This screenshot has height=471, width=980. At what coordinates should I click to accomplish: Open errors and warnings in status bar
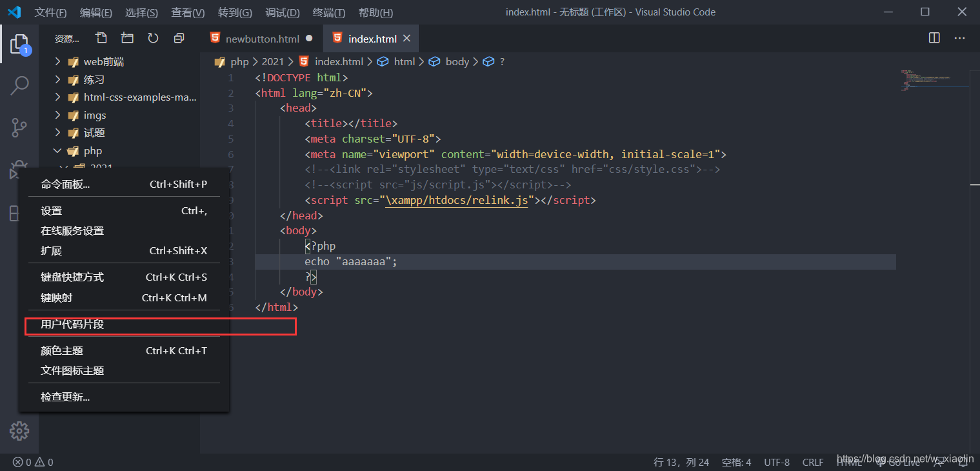point(33,462)
